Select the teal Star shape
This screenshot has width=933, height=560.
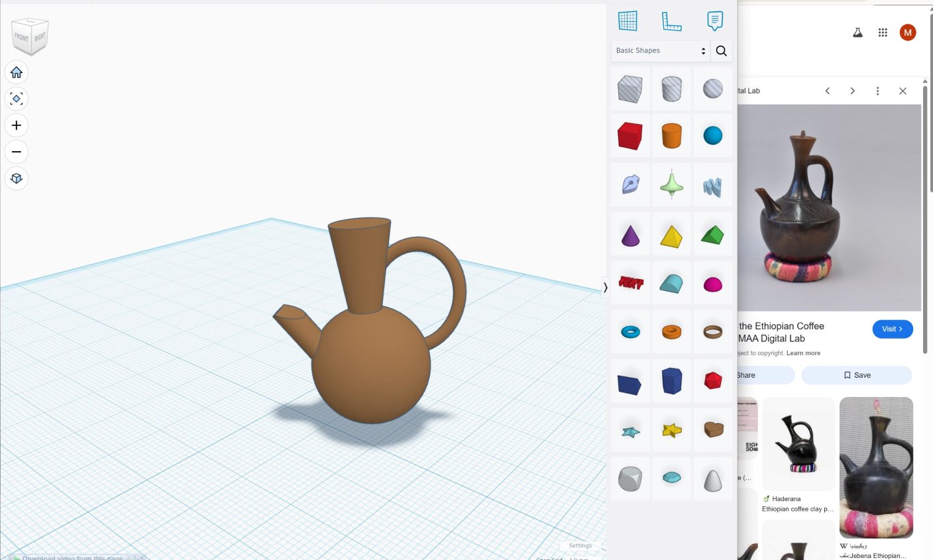630,431
